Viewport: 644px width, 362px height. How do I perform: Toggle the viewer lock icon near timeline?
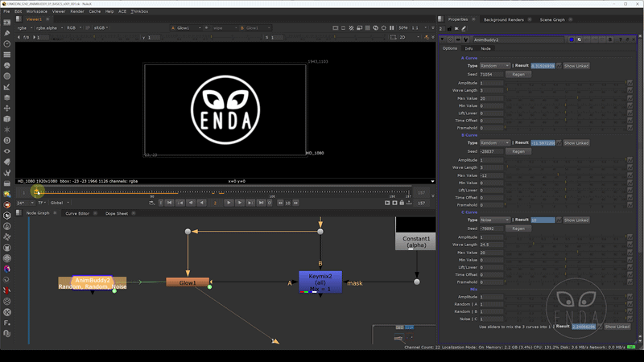(x=402, y=203)
